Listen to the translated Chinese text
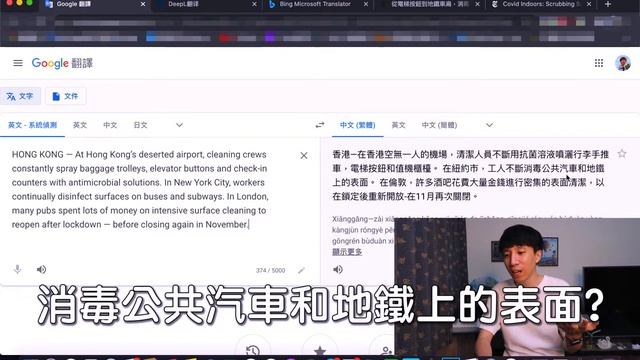Screen dimensions: 640x360 coord(338,269)
